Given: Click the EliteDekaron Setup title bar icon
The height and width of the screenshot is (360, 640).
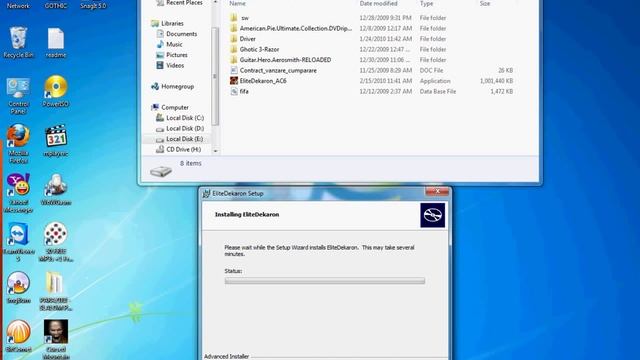Looking at the screenshot, I should pyautogui.click(x=207, y=193).
